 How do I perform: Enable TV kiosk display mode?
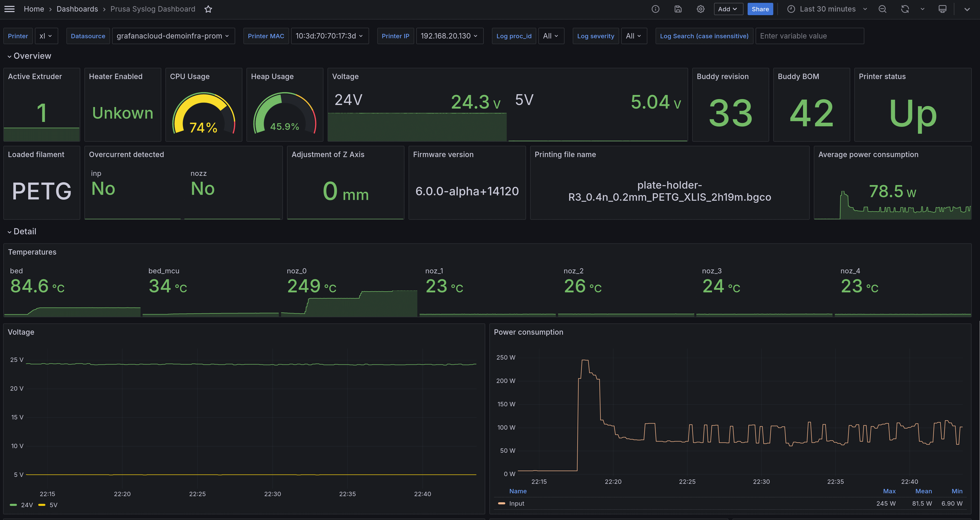point(942,9)
